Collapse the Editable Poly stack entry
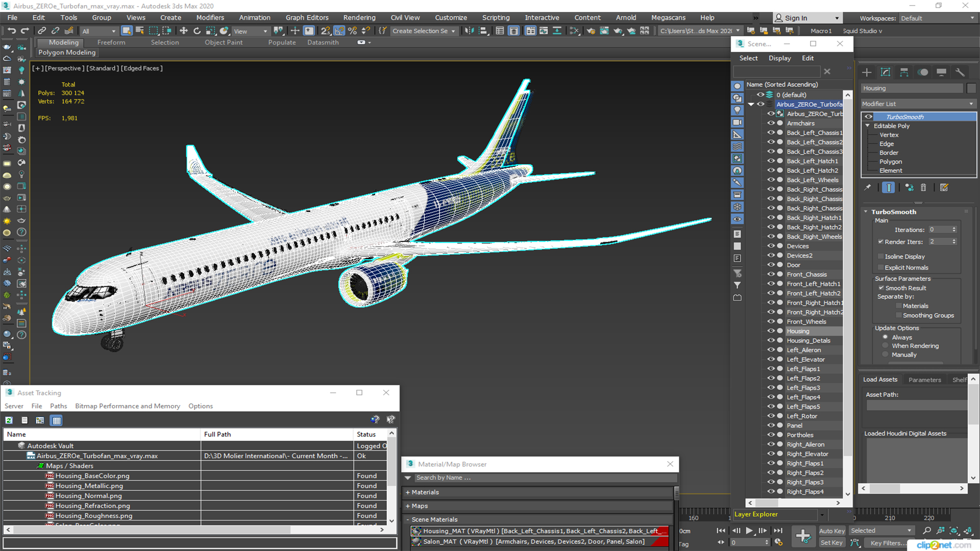The height and width of the screenshot is (551, 980). [x=867, y=126]
